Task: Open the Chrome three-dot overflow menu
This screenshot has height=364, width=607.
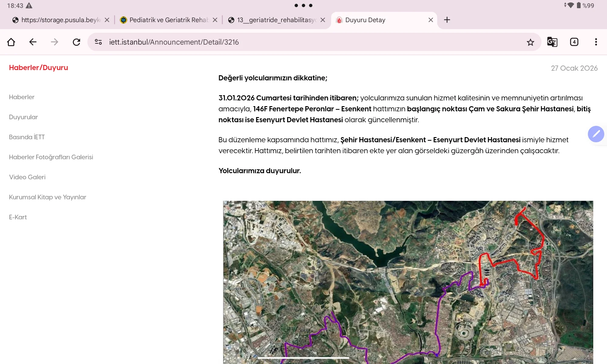Action: [x=596, y=42]
